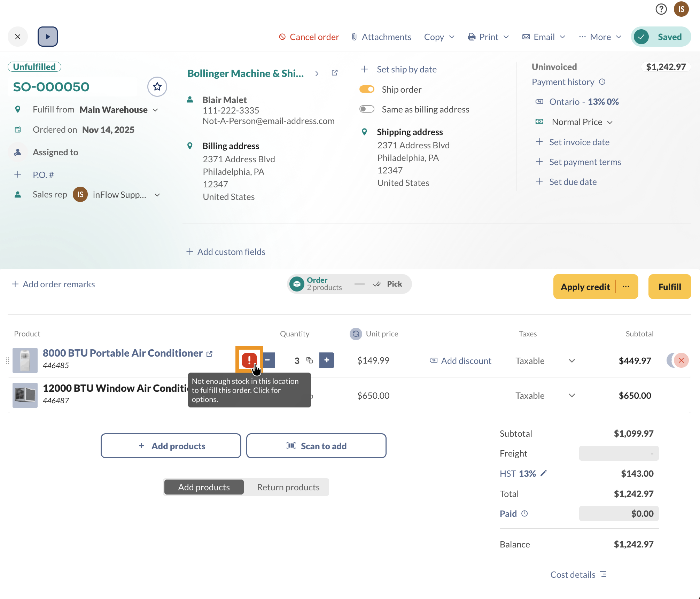Open the More menu
This screenshot has width=700, height=599.
point(600,37)
